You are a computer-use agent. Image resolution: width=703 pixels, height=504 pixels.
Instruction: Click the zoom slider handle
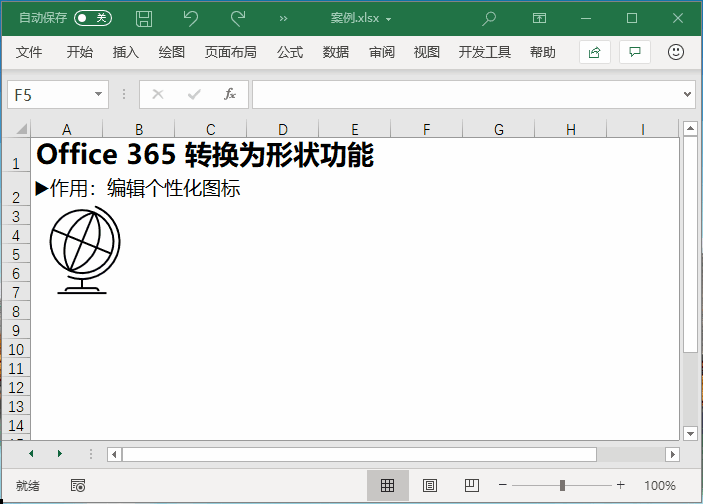[x=562, y=485]
